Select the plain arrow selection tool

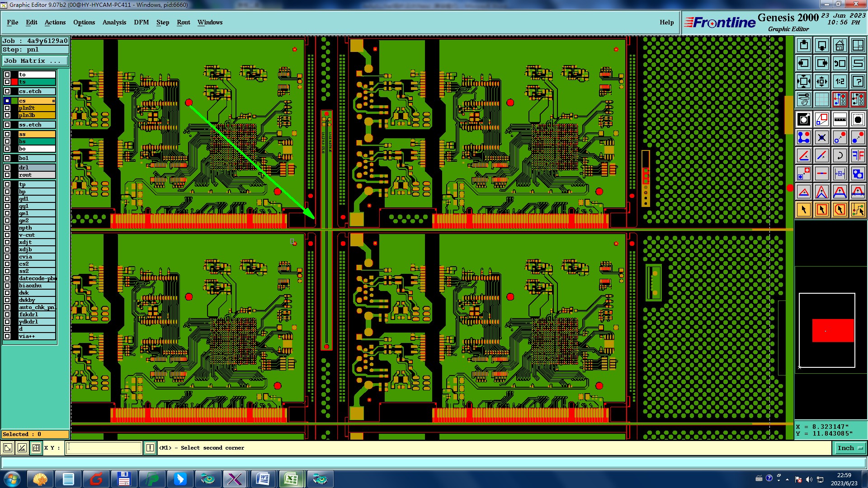(x=804, y=210)
